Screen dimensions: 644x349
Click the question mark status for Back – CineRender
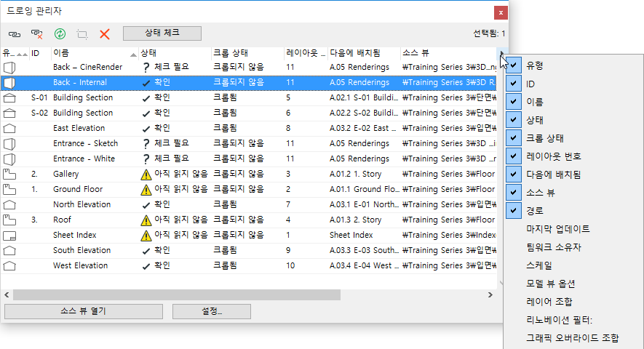tap(146, 68)
